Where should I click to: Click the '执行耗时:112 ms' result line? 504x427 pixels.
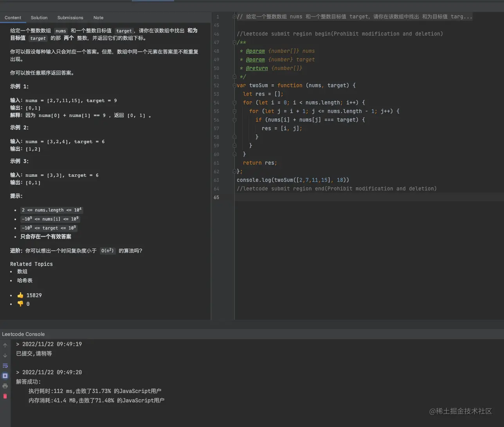click(95, 391)
